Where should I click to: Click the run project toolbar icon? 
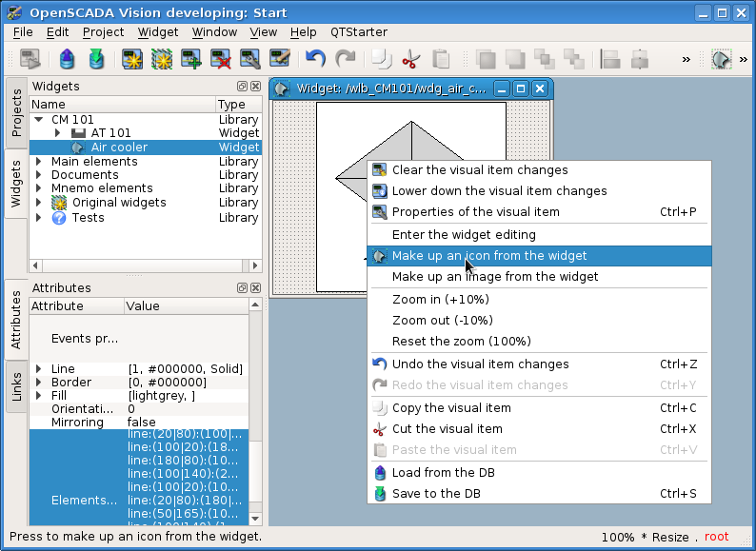pyautogui.click(x=30, y=59)
